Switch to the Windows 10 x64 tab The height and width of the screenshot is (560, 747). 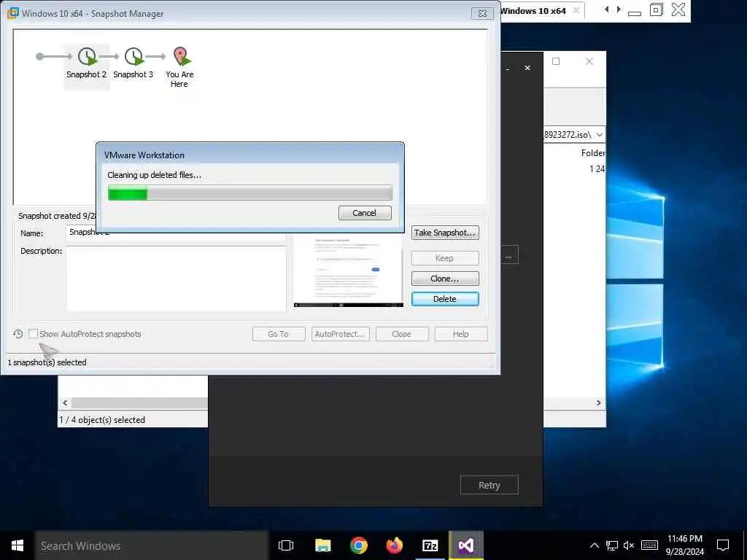(533, 10)
